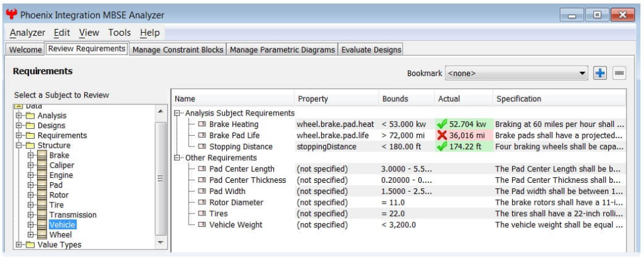This screenshot has height=267, width=644.
Task: Open the Help menu
Action: [150, 33]
